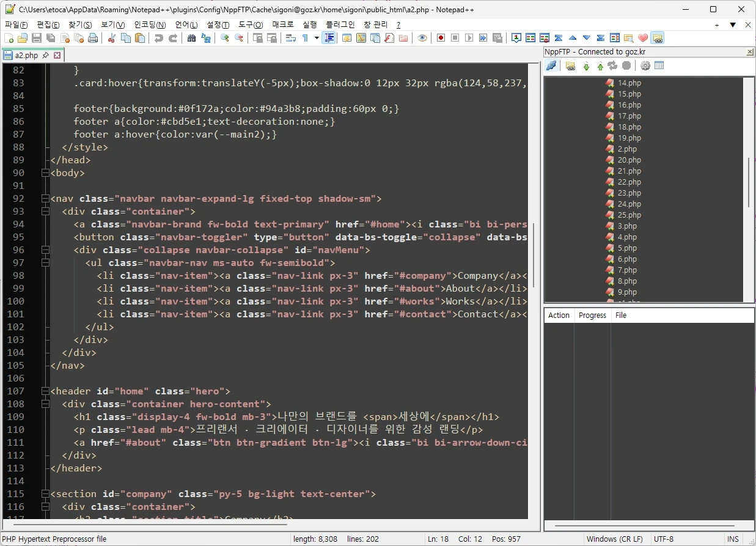Select 20.php in the FTP tree
The height and width of the screenshot is (546, 756).
[629, 160]
